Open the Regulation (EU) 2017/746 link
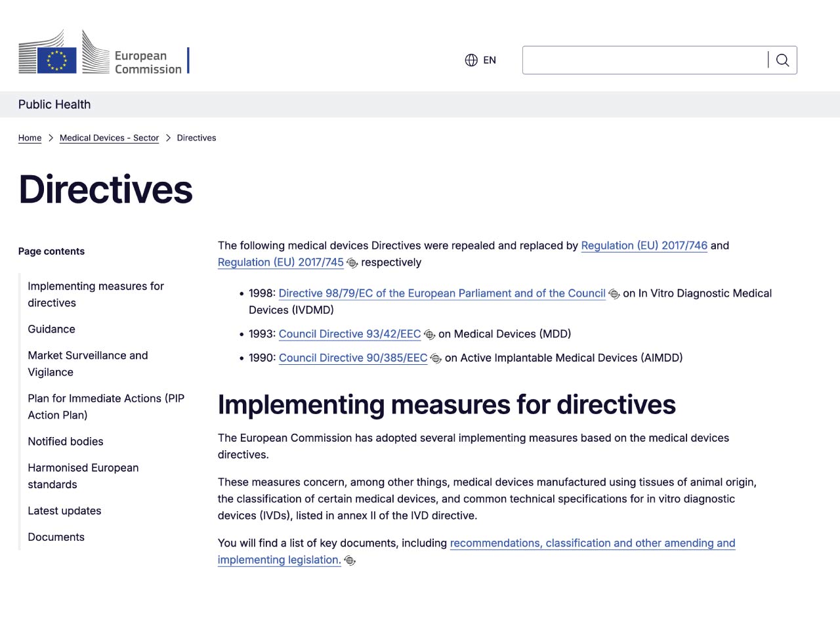The height and width of the screenshot is (630, 840). [x=644, y=245]
